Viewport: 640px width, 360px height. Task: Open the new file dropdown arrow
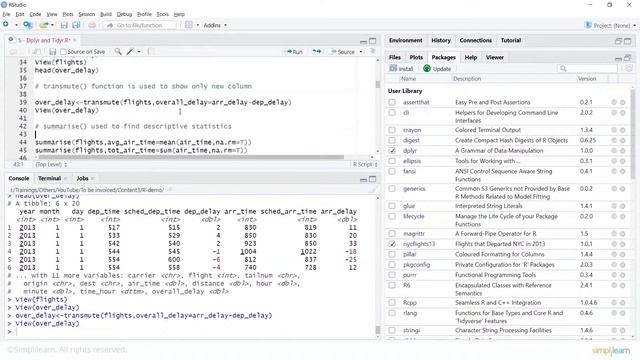(16, 25)
